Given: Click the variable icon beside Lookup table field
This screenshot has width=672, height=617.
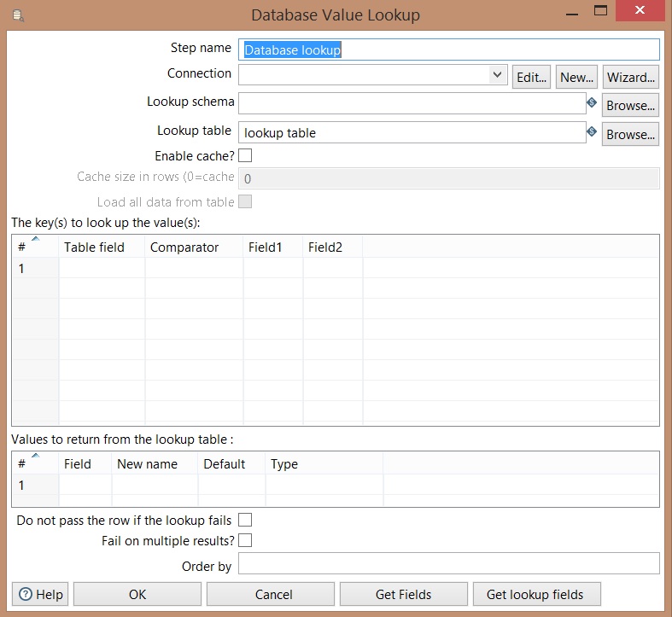Looking at the screenshot, I should tap(591, 132).
